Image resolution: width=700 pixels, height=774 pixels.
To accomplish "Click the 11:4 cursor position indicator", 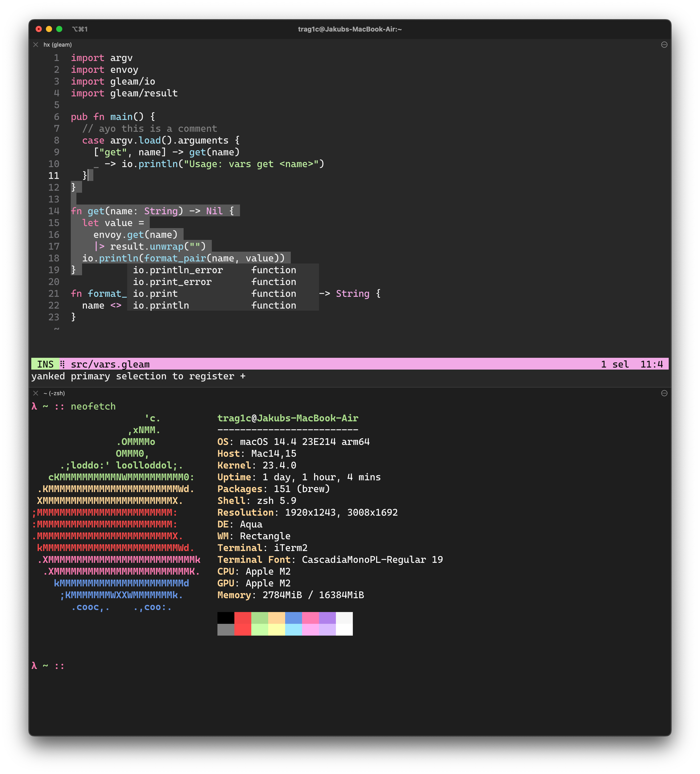I will [652, 364].
